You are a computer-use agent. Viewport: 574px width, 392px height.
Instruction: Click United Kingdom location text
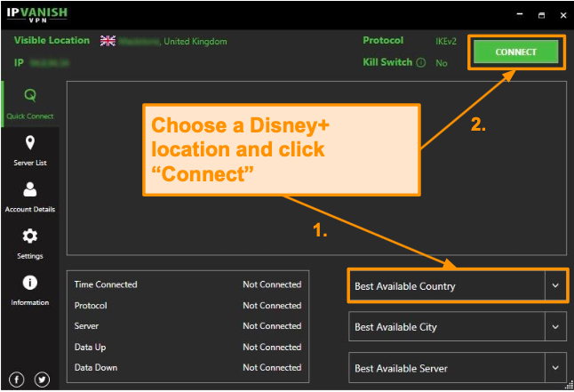[195, 42]
